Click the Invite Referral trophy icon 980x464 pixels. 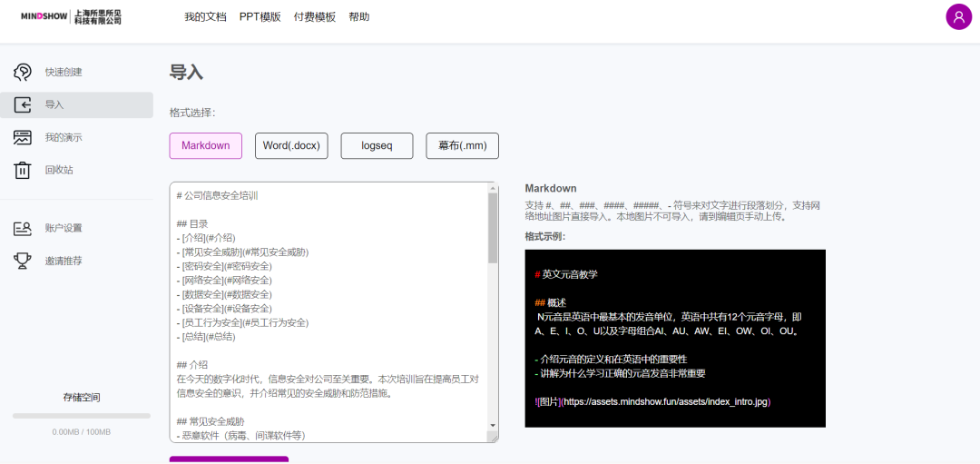23,261
